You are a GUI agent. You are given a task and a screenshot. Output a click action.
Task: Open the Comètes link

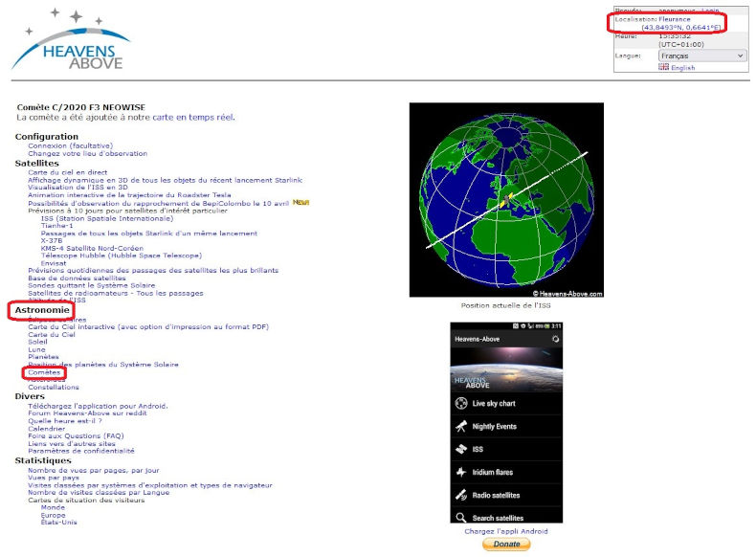[44, 372]
